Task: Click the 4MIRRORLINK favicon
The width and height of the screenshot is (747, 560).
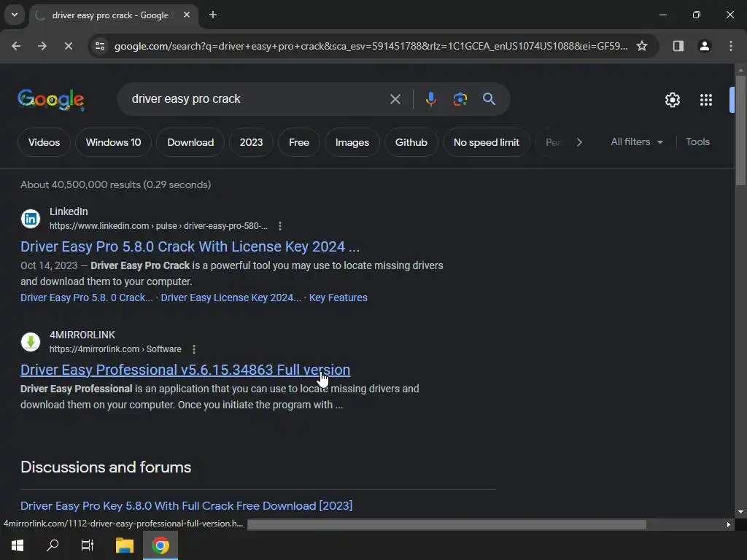Action: [x=31, y=342]
